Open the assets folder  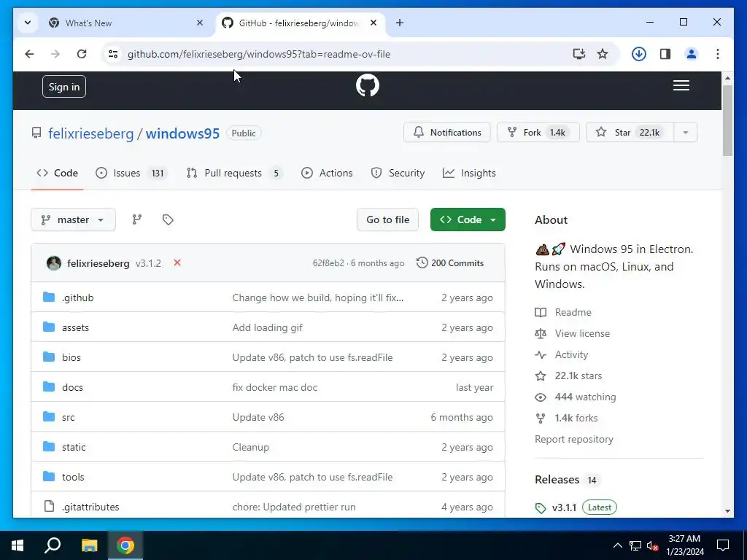coord(75,327)
